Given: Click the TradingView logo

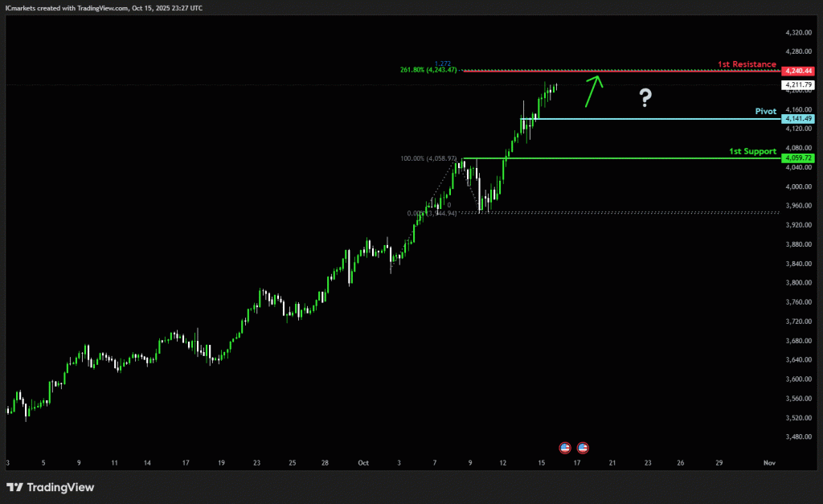Looking at the screenshot, I should pyautogui.click(x=50, y=487).
